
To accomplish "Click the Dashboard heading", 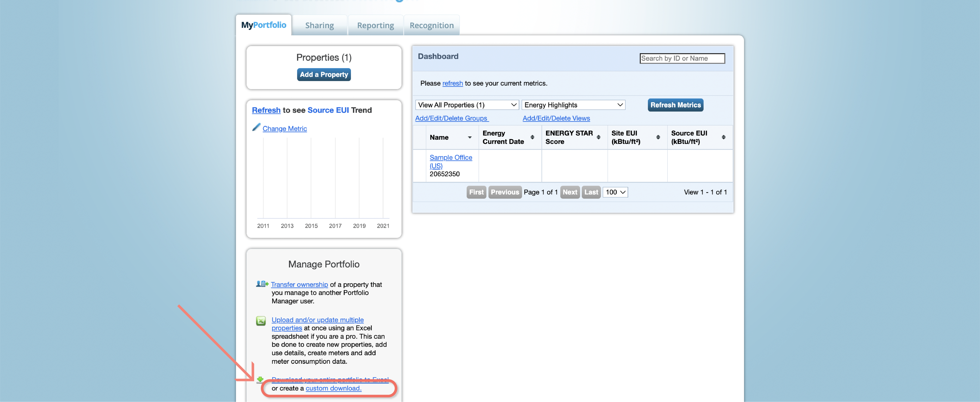I will pos(438,56).
